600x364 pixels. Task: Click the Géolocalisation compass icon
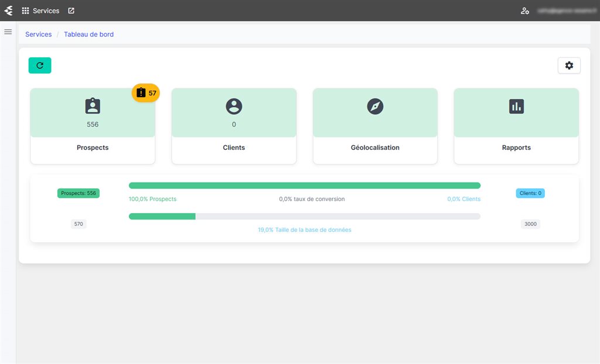375,106
